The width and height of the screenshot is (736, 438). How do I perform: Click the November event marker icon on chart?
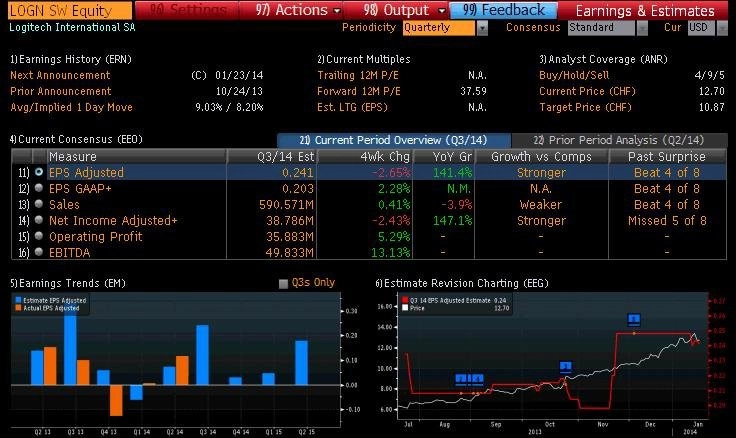point(634,320)
